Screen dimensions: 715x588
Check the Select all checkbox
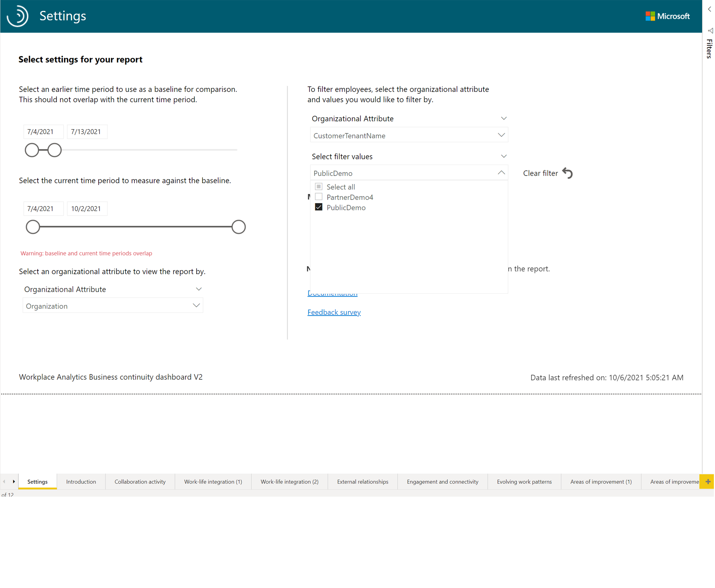coord(319,187)
